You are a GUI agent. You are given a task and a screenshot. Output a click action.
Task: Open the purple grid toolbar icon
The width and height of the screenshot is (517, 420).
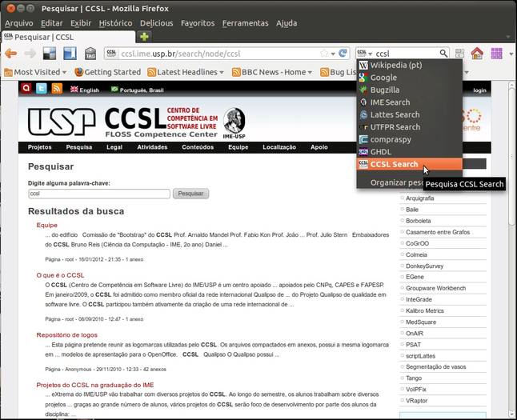tap(496, 53)
